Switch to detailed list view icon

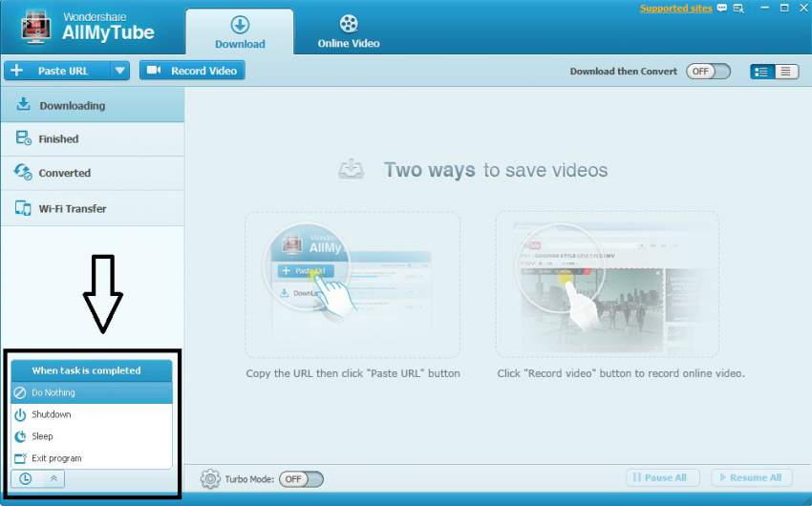(x=762, y=72)
